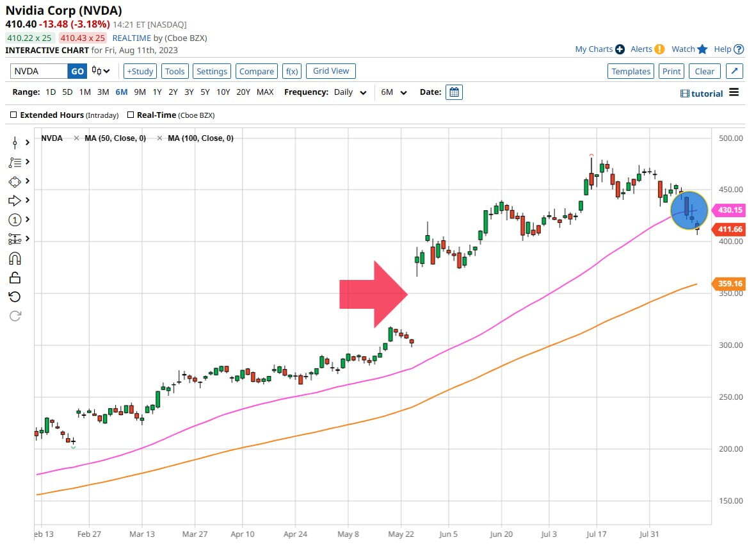The height and width of the screenshot is (549, 756).
Task: Click the Alerts exclamation icon
Action: (659, 49)
